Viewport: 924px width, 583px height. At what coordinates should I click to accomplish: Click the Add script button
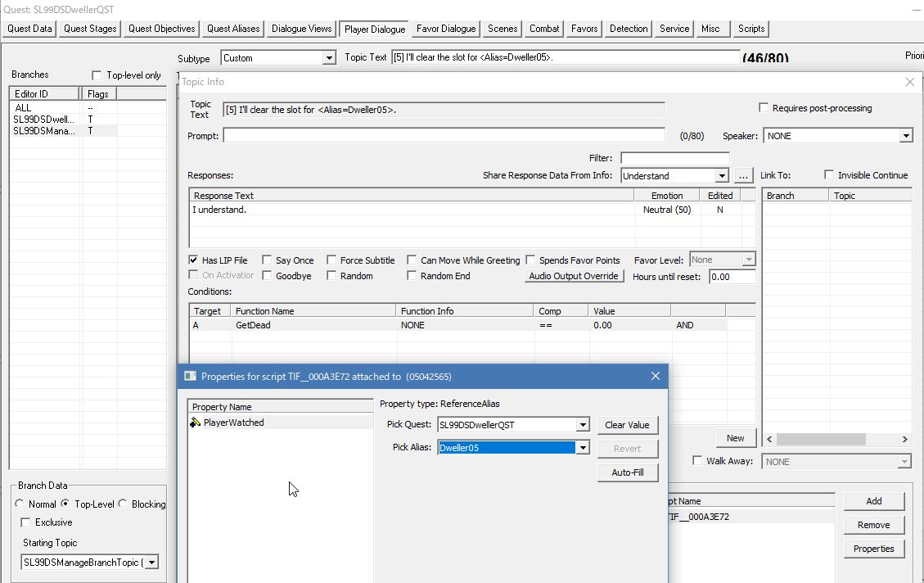point(873,501)
